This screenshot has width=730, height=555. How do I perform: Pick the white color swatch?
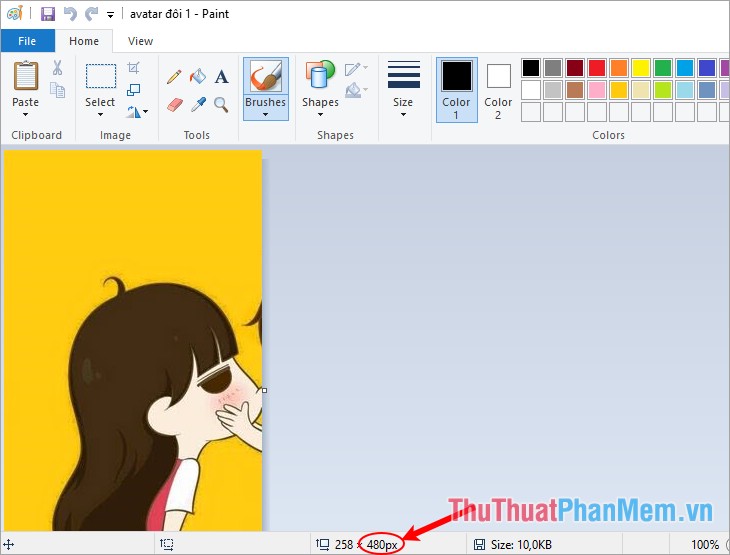[x=531, y=90]
